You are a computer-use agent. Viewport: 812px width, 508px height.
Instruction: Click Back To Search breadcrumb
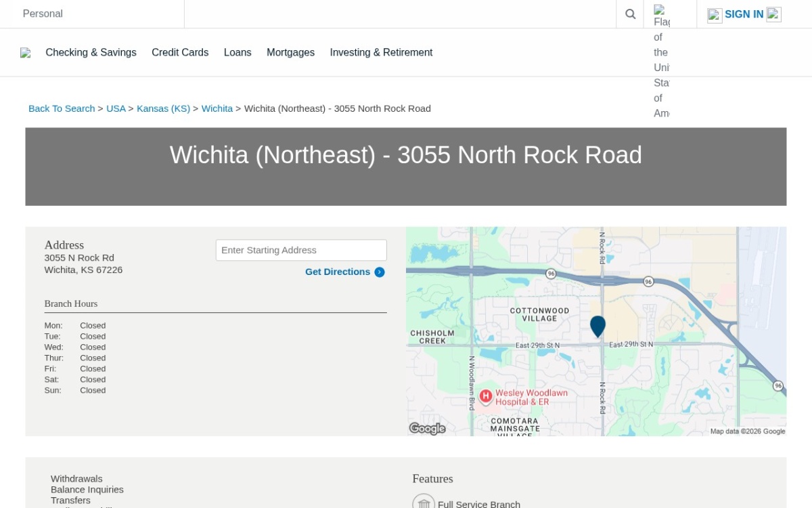(62, 108)
